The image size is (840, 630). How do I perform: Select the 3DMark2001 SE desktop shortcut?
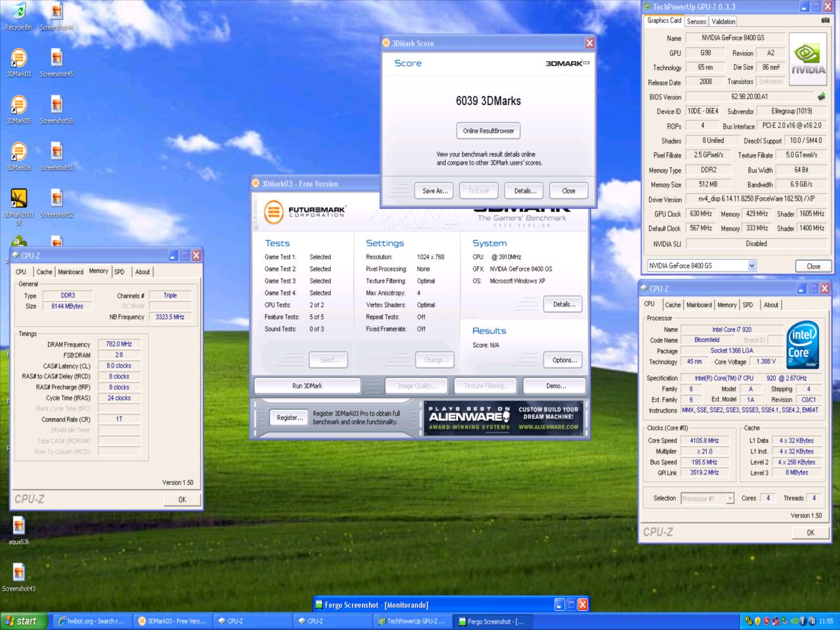pos(19,206)
